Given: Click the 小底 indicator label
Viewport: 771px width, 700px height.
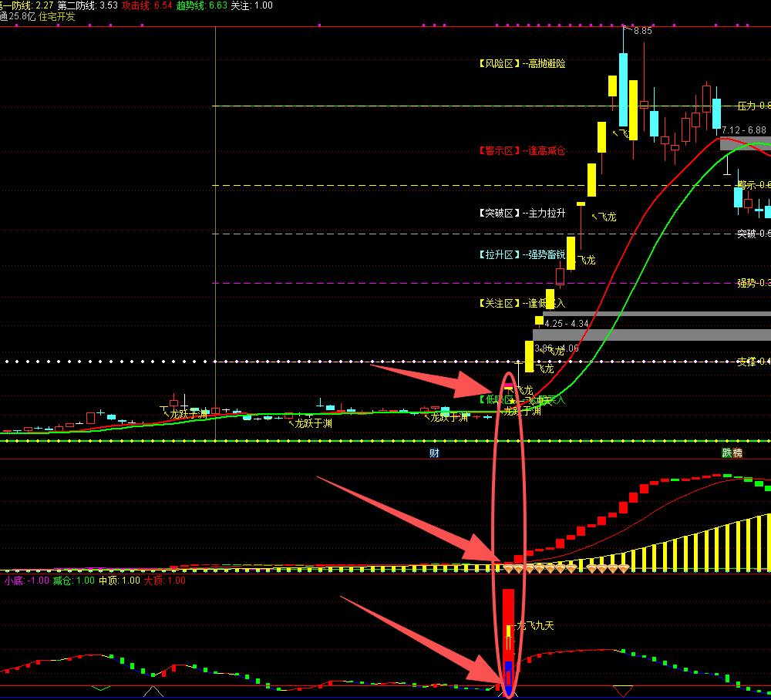Looking at the screenshot, I should (27, 581).
